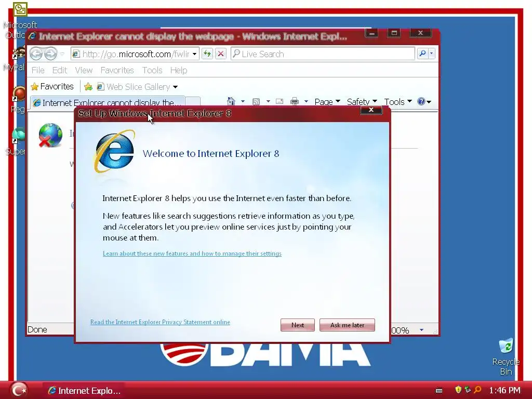Open the Help menu
The width and height of the screenshot is (532, 399).
point(179,70)
